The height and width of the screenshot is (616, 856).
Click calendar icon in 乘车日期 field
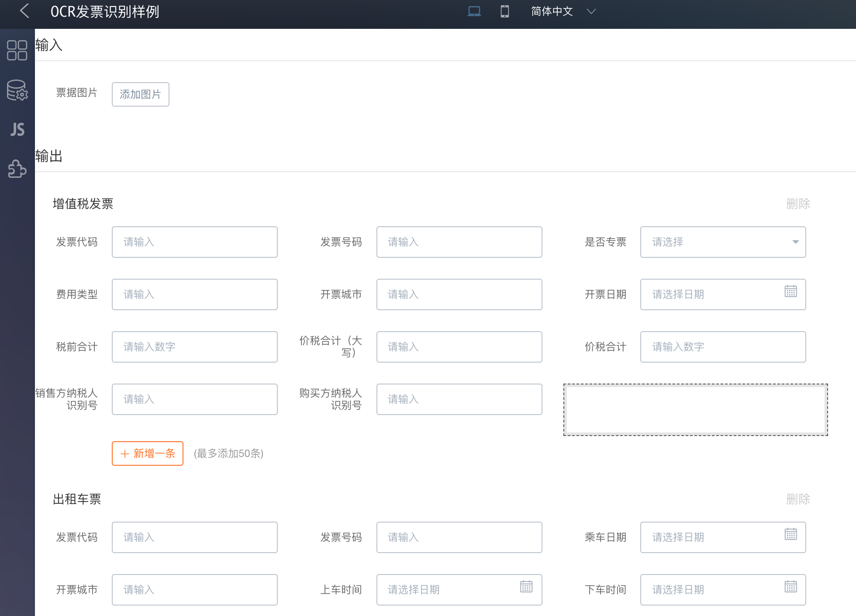point(790,534)
